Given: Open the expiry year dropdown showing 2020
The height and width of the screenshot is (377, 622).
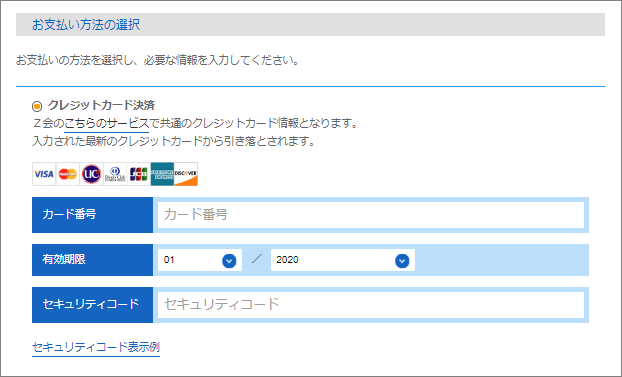Looking at the screenshot, I should click(x=343, y=260).
